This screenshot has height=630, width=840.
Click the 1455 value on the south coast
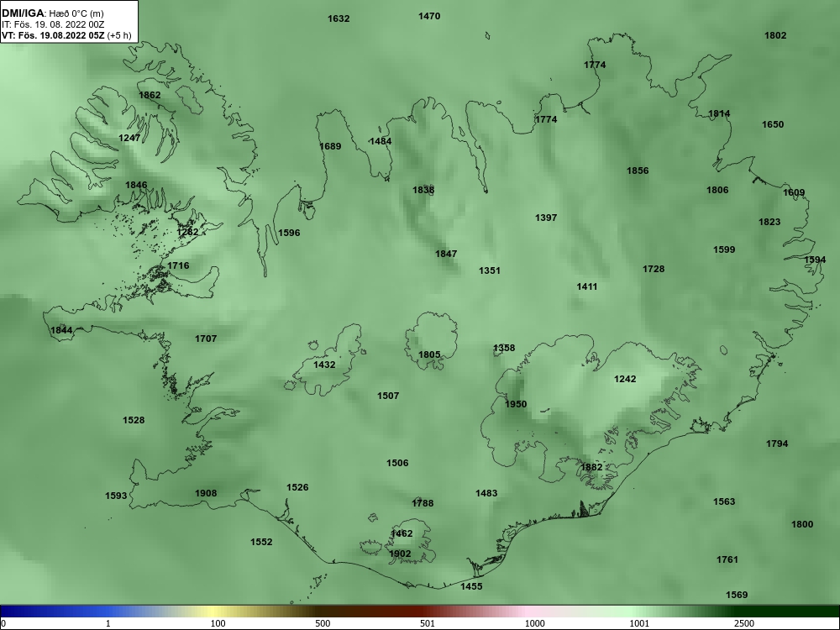[471, 586]
